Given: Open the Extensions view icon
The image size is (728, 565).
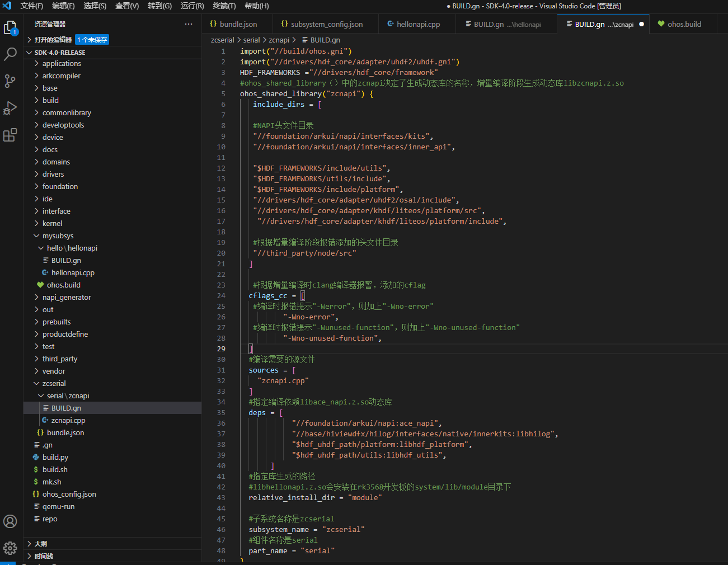Looking at the screenshot, I should coord(10,135).
